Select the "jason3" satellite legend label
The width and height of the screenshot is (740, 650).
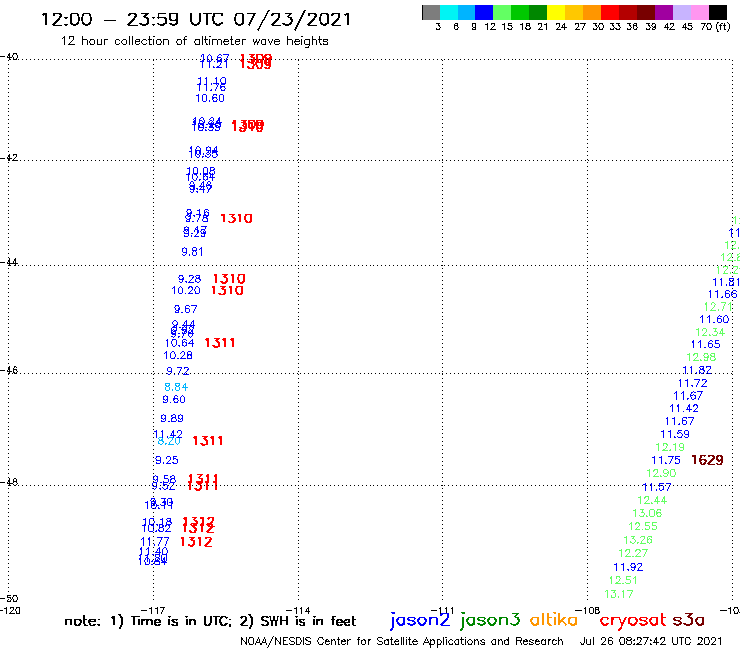[x=490, y=620]
